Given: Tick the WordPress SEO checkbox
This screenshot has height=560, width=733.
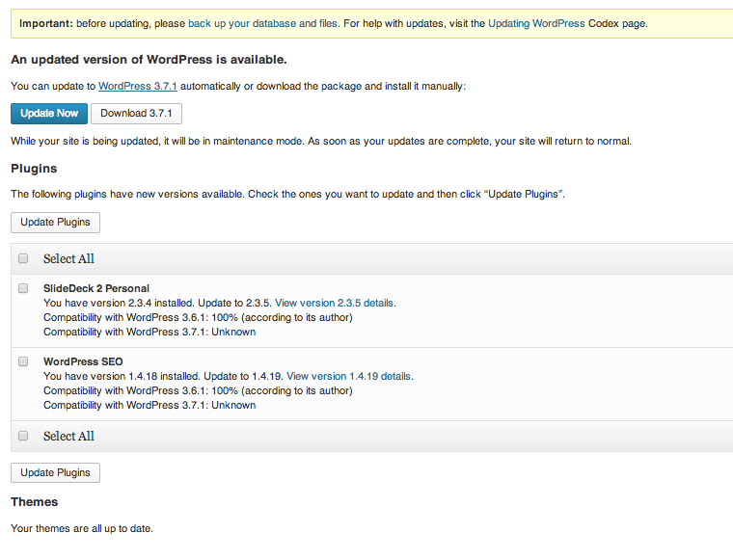Looking at the screenshot, I should click(x=23, y=361).
